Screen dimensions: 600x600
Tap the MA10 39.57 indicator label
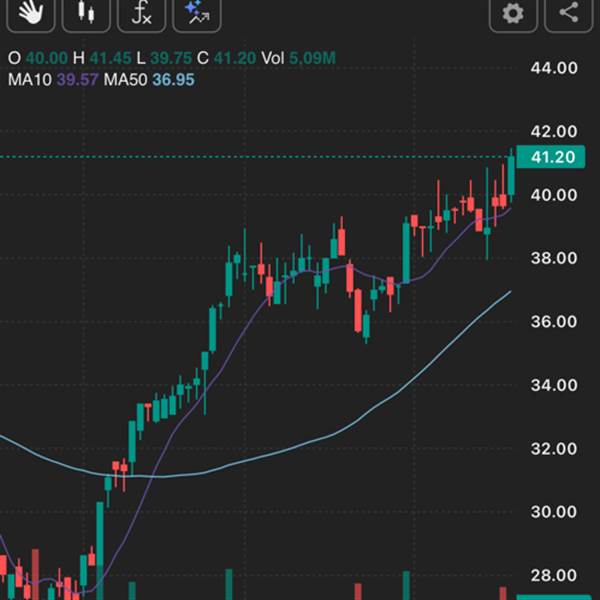53,80
